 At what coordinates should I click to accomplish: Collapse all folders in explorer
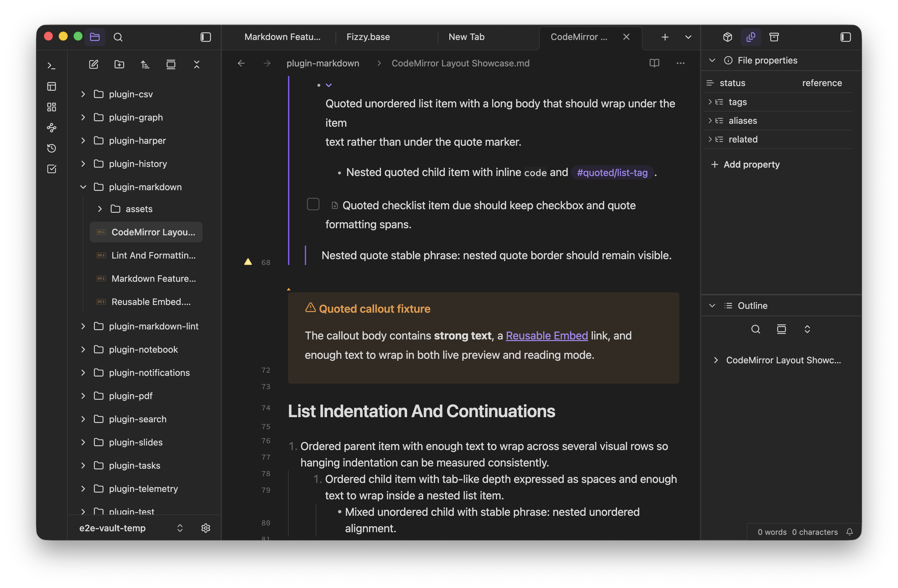coord(196,64)
